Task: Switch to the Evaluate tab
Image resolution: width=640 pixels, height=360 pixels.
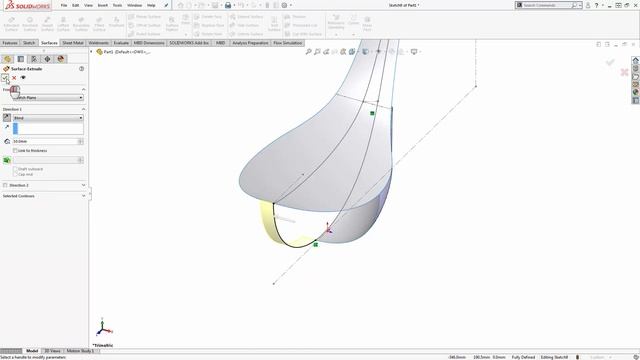Action: pyautogui.click(x=121, y=43)
